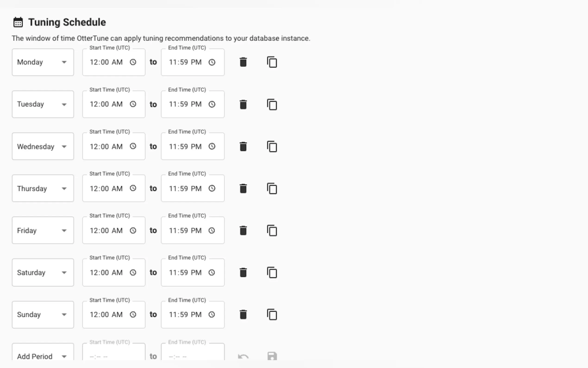Viewport: 588px width, 368px height.
Task: Open the Add Period dropdown
Action: 43,356
